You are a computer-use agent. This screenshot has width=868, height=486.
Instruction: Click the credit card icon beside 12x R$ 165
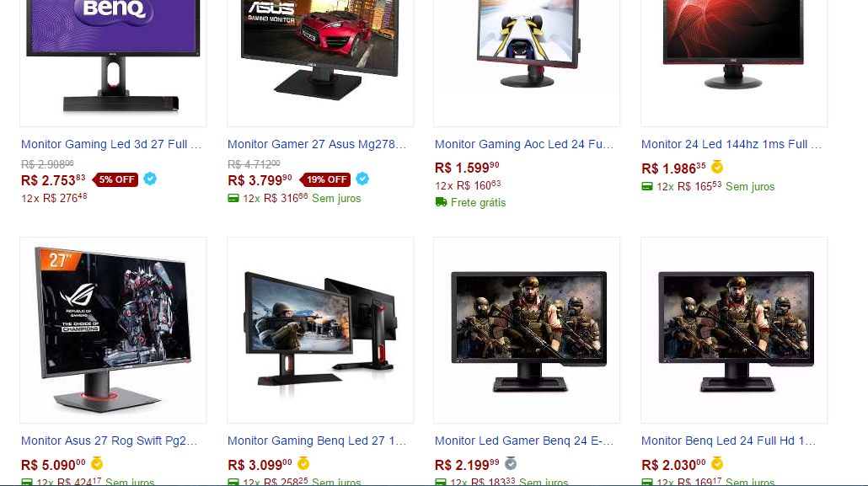click(x=647, y=186)
